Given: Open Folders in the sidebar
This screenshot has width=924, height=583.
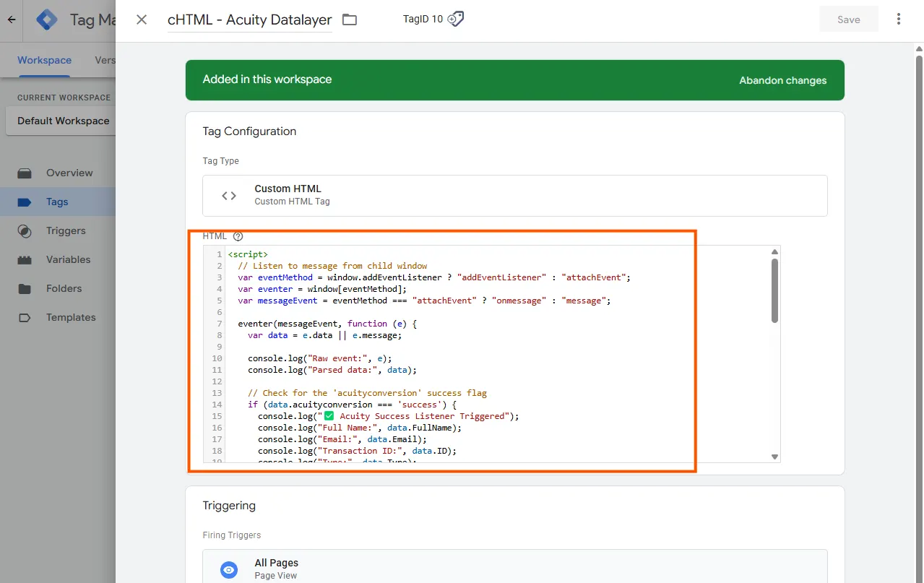Looking at the screenshot, I should (x=64, y=288).
